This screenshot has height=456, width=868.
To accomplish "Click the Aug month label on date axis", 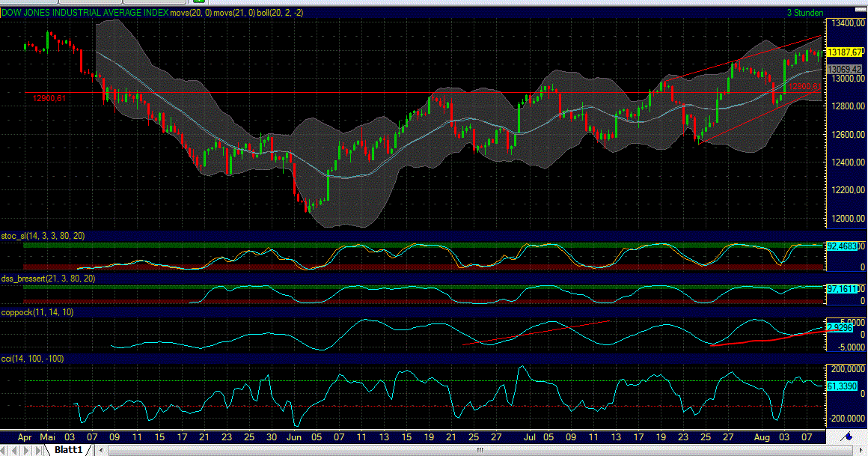I will pyautogui.click(x=762, y=437).
